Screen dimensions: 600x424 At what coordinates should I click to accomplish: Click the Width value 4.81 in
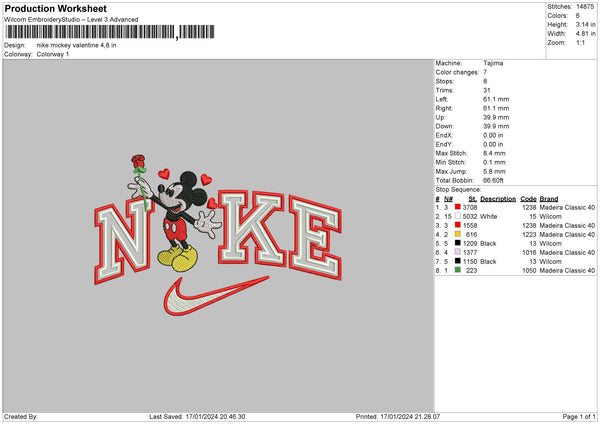[x=586, y=34]
